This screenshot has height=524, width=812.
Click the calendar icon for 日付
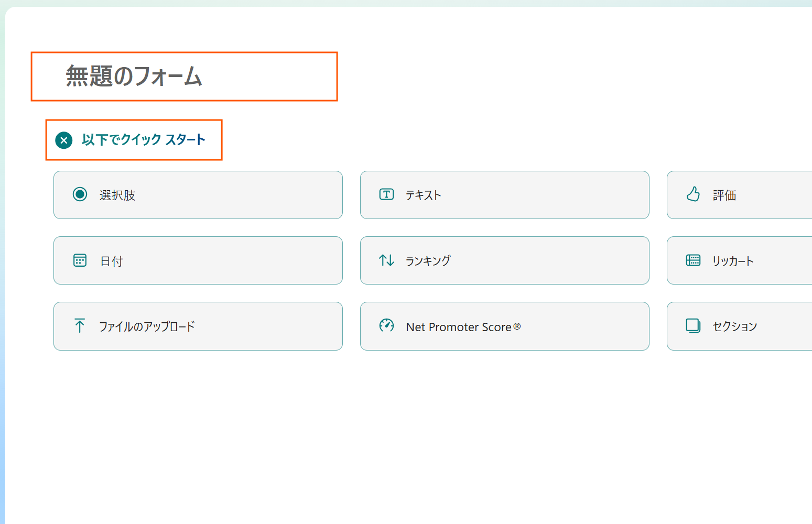coord(80,260)
